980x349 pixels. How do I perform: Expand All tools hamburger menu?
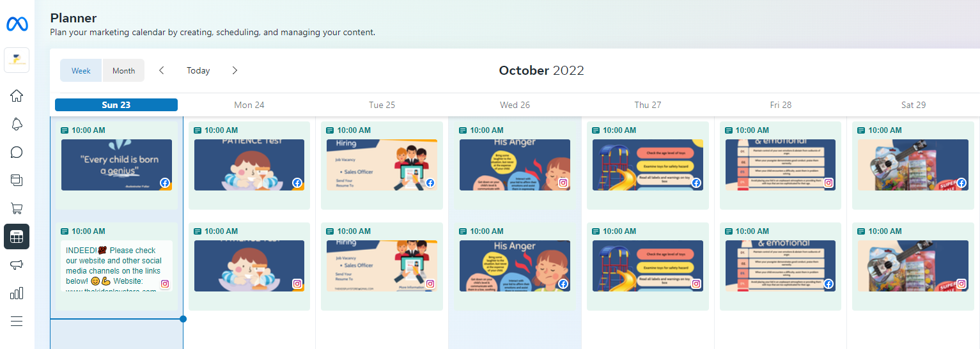pos(17,321)
